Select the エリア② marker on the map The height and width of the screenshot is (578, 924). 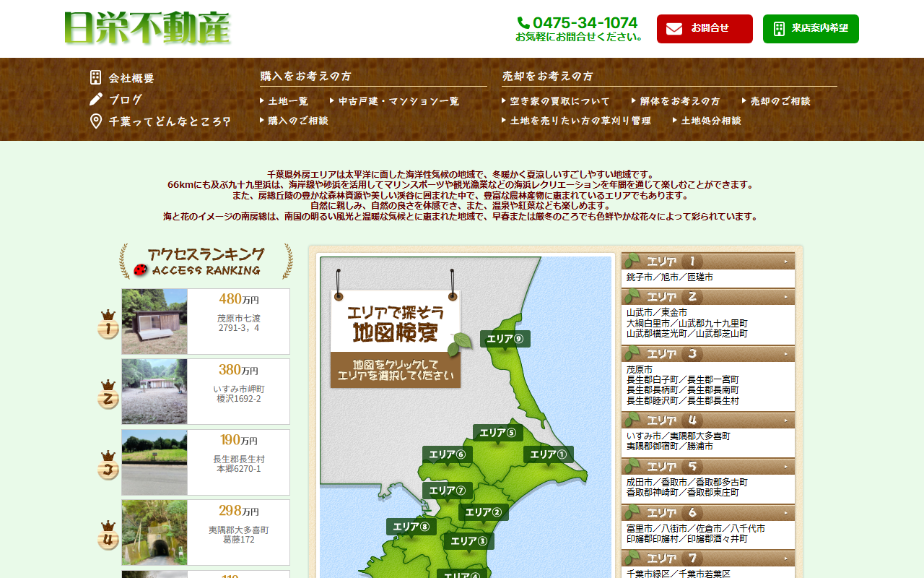click(484, 512)
